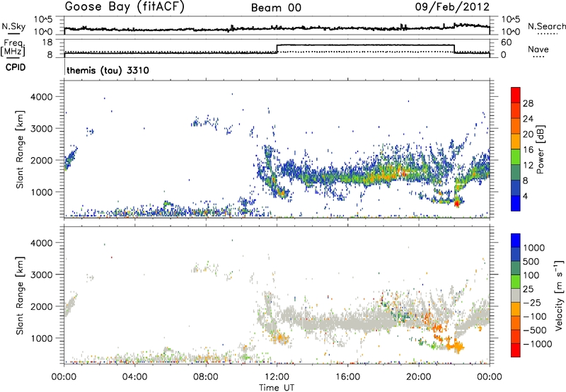Click the 'Slant Range [km]' label of velocity panel
This screenshot has height=392, width=566.
[x=20, y=295]
